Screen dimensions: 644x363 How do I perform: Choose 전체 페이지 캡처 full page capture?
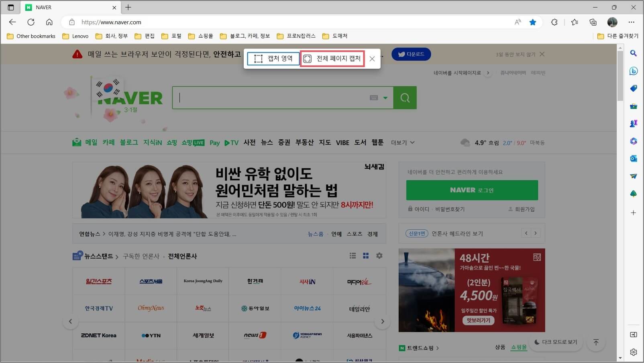(x=332, y=59)
